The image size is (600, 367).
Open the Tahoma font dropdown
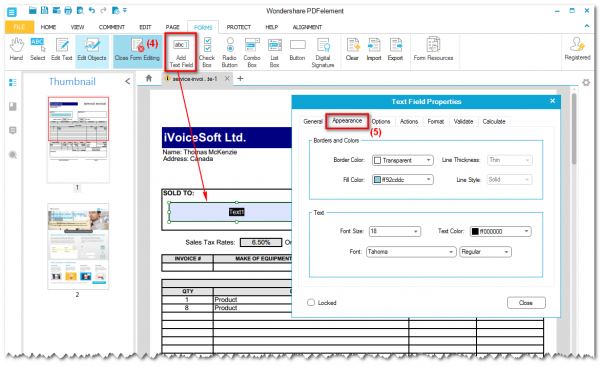pyautogui.click(x=411, y=252)
